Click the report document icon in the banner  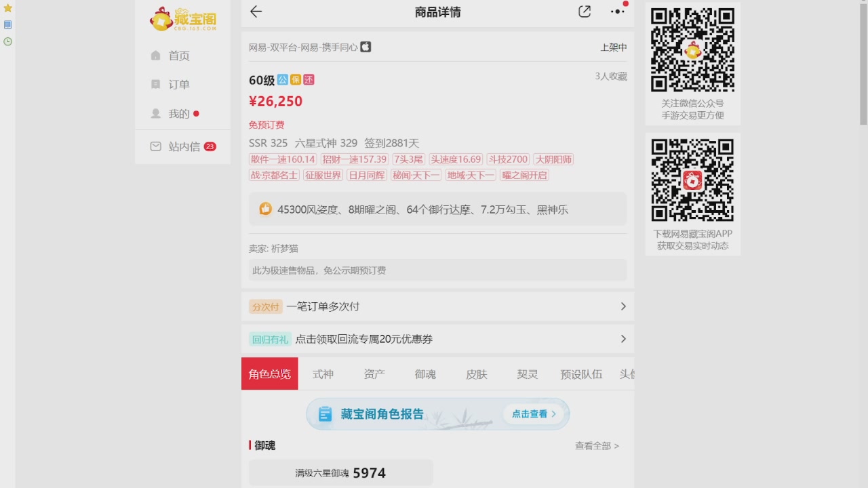325,413
